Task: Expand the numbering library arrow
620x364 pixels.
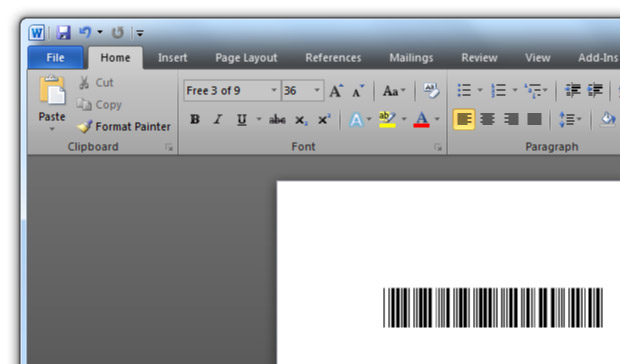Action: pos(515,90)
